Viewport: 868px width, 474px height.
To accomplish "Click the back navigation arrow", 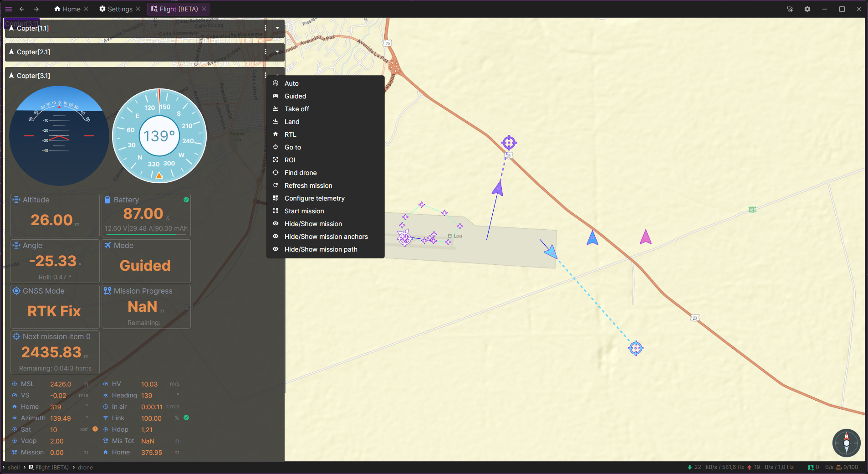I will click(22, 9).
